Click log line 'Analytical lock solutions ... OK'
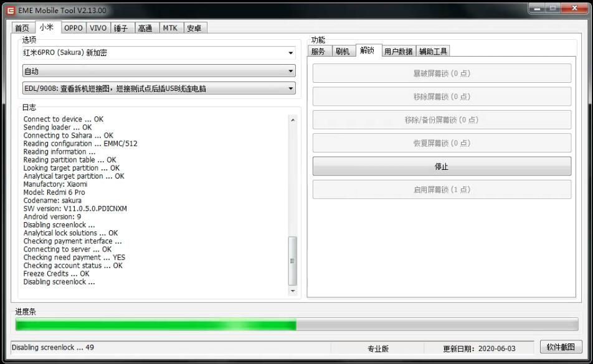593x364 pixels. click(71, 233)
